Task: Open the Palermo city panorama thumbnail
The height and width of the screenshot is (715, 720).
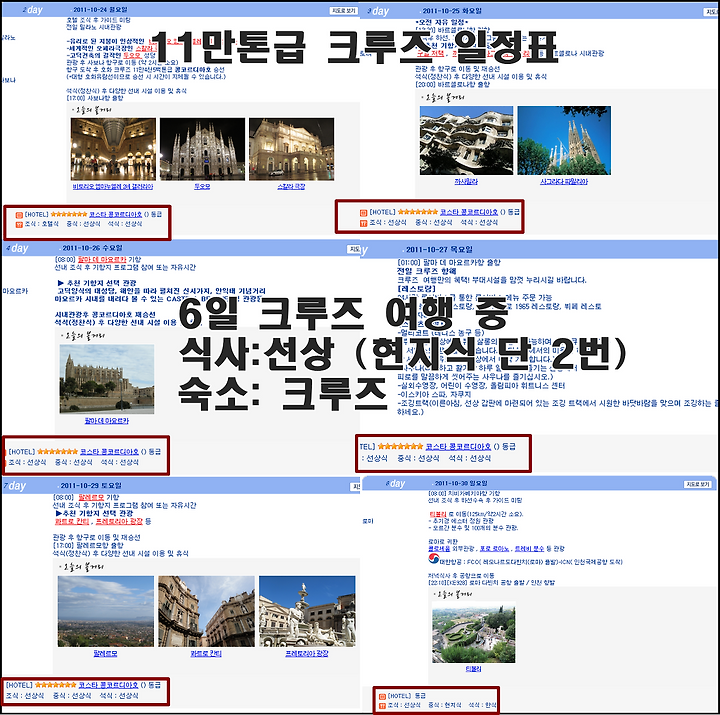Action: 106,611
